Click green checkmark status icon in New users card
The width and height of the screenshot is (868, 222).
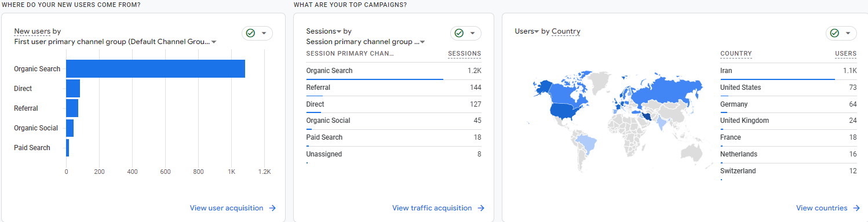coord(250,33)
